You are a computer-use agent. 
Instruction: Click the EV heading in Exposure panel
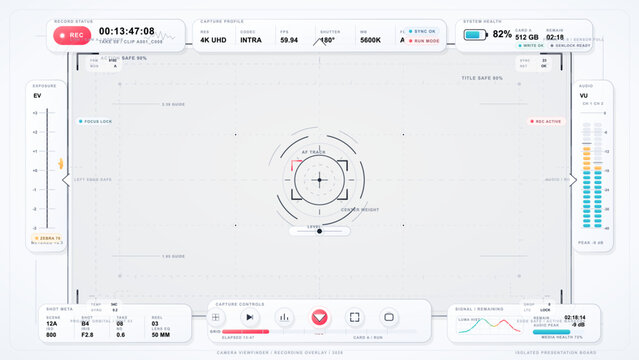[x=37, y=96]
